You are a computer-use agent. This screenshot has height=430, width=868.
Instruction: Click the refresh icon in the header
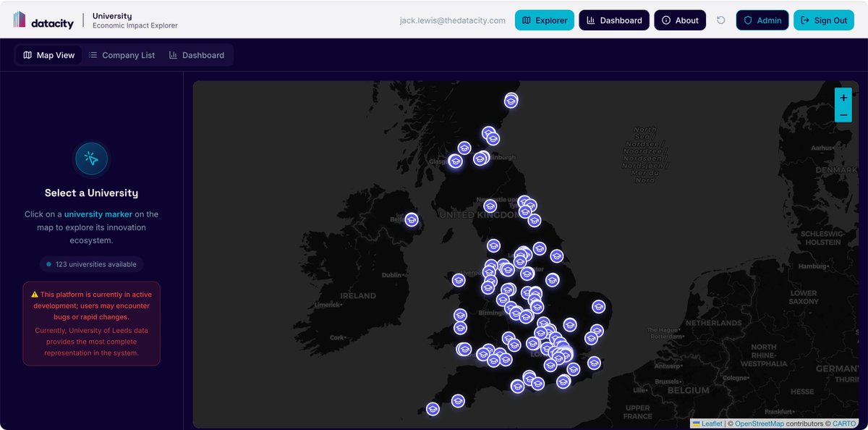720,20
